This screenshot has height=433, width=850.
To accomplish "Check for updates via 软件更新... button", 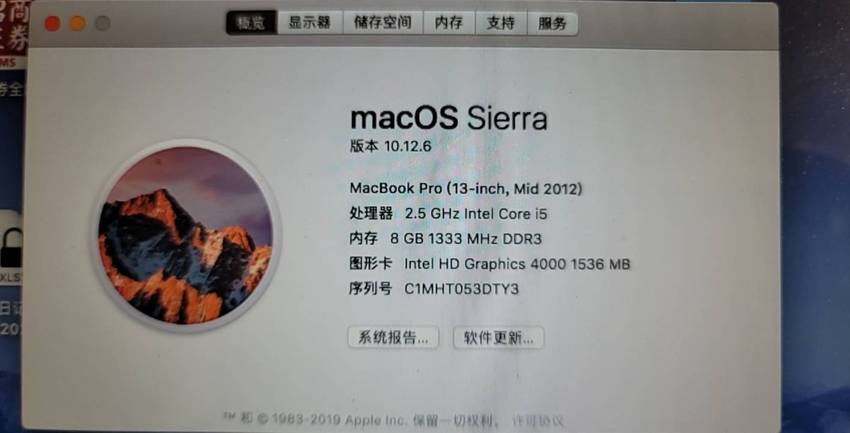I will point(499,338).
